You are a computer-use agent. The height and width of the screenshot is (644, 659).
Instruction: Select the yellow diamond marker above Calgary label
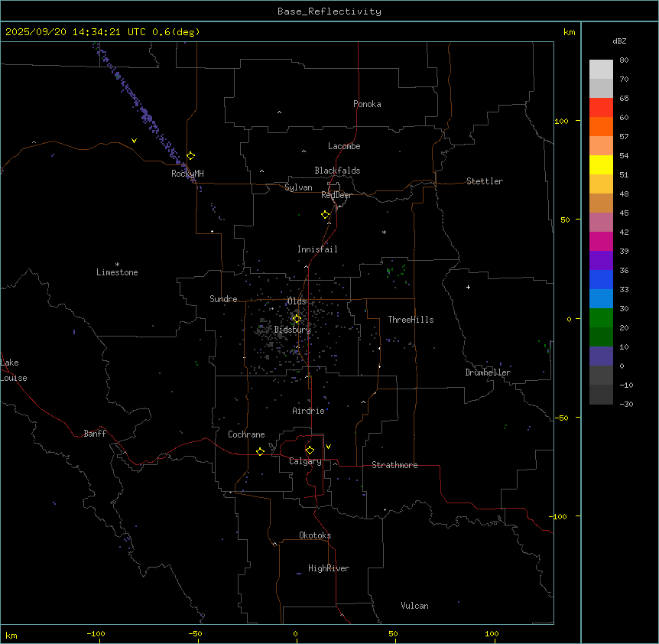click(310, 450)
